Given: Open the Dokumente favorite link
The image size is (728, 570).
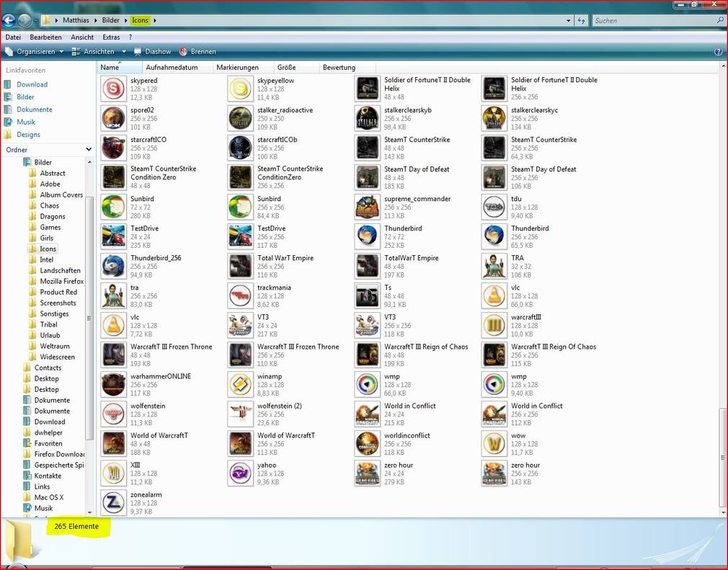Looking at the screenshot, I should tap(35, 110).
